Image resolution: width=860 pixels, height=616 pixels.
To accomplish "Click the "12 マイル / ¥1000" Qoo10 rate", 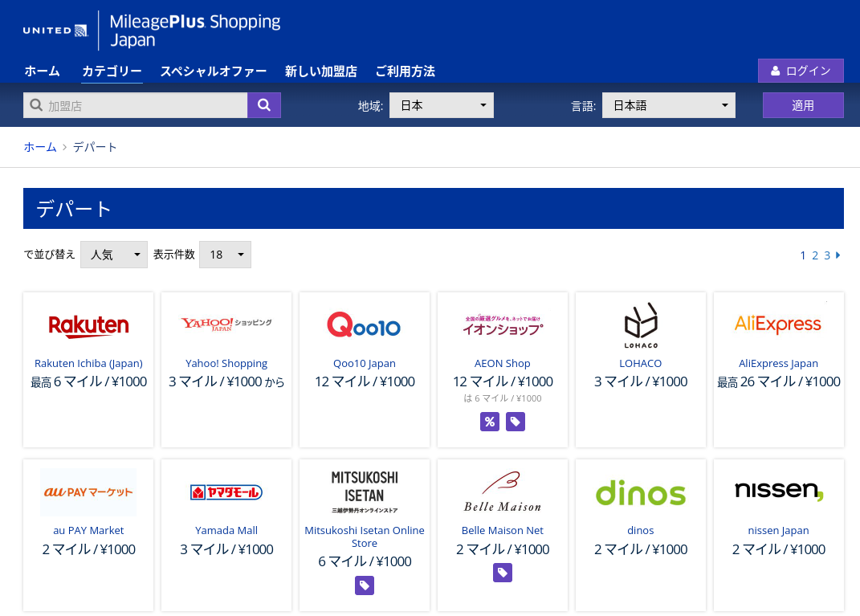I will (x=365, y=381).
